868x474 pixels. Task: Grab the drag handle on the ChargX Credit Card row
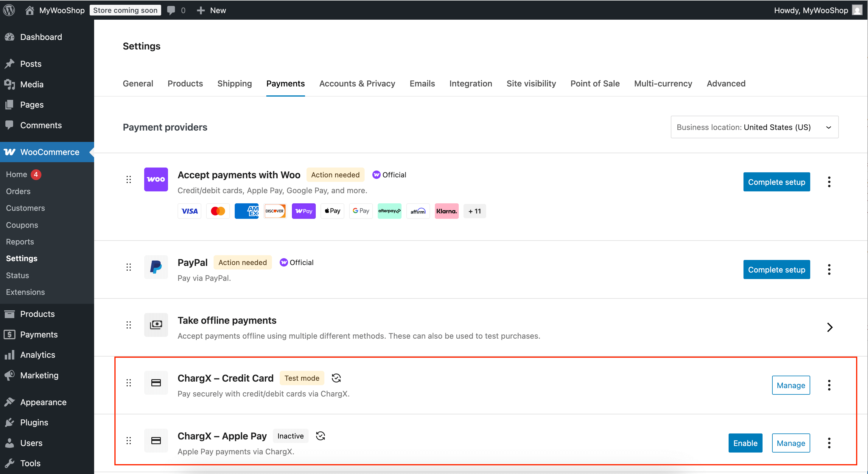click(128, 383)
